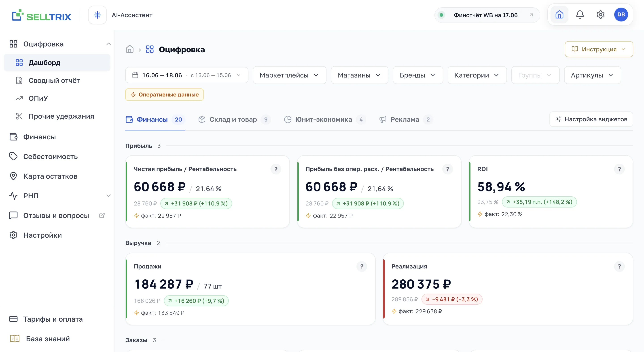Open the Маркетплейсы filter dropdown

(x=289, y=75)
